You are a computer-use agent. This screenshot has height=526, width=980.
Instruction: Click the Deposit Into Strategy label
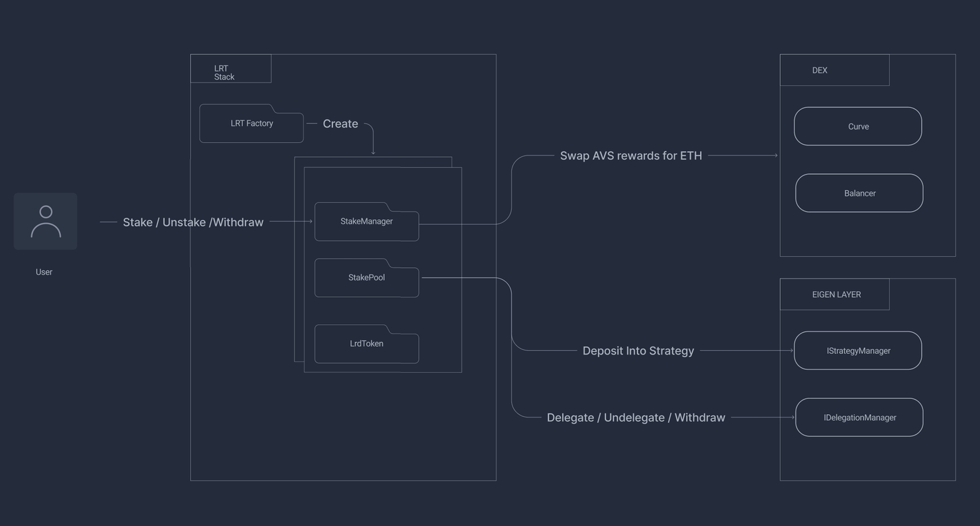638,351
